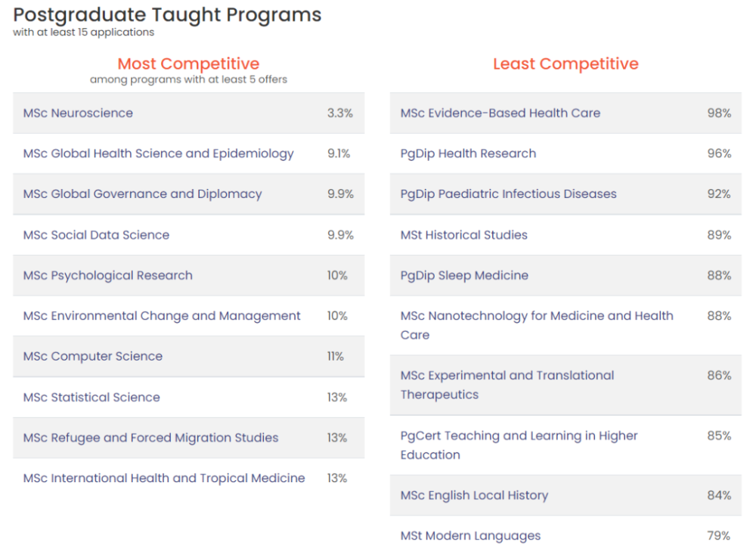This screenshot has height=548, width=756.
Task: Select MSt Modern Languages program
Action: point(470,535)
